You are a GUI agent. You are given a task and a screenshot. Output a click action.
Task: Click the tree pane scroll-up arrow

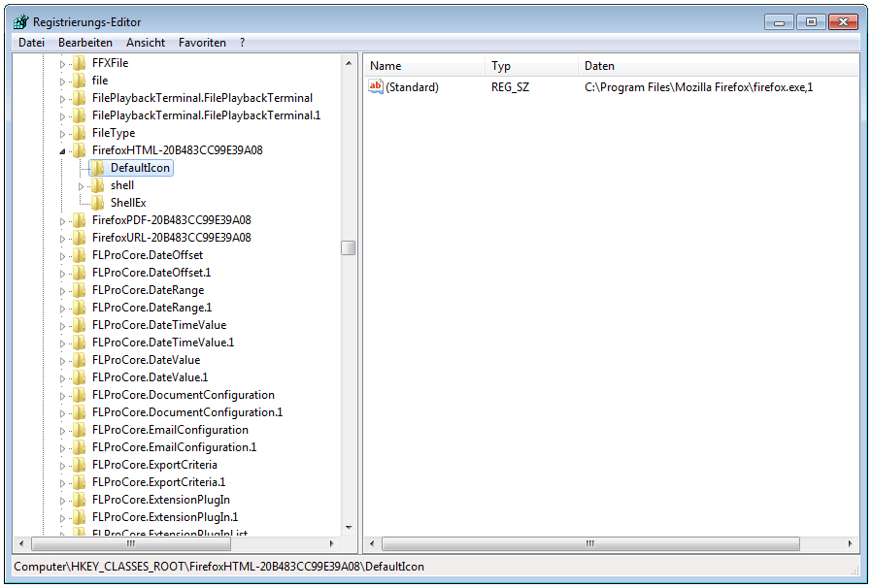click(348, 63)
